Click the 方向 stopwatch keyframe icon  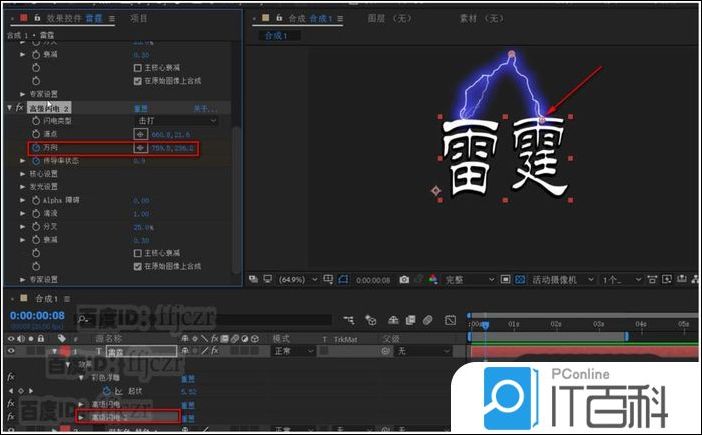(36, 148)
